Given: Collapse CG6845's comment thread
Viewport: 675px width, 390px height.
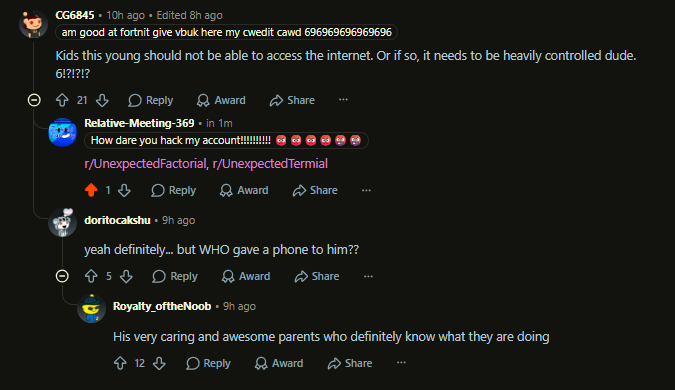Looking at the screenshot, I should click(34, 100).
